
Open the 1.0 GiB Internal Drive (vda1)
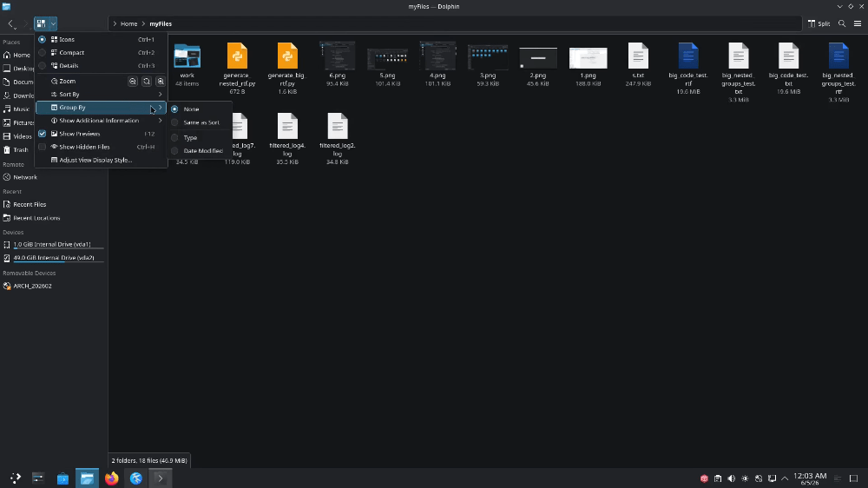point(54,244)
